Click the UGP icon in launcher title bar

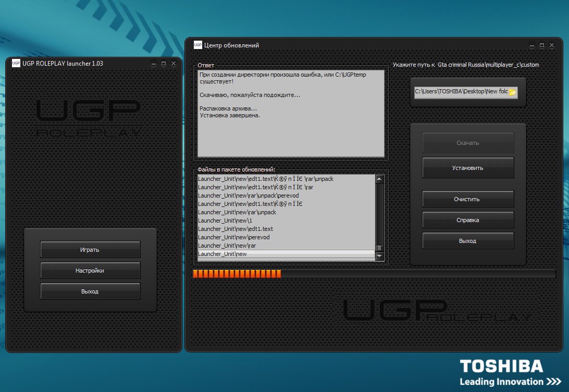coord(16,63)
